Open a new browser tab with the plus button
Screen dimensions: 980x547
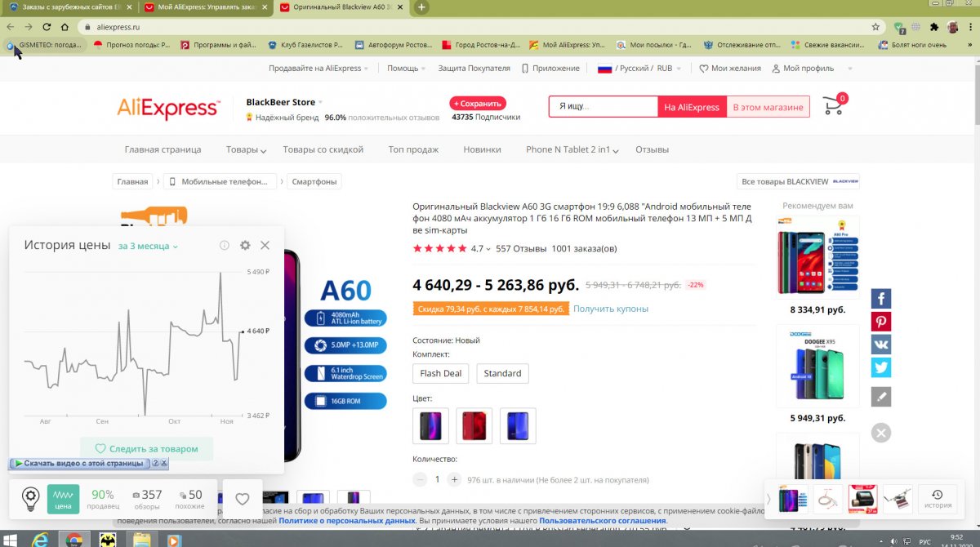coord(421,7)
